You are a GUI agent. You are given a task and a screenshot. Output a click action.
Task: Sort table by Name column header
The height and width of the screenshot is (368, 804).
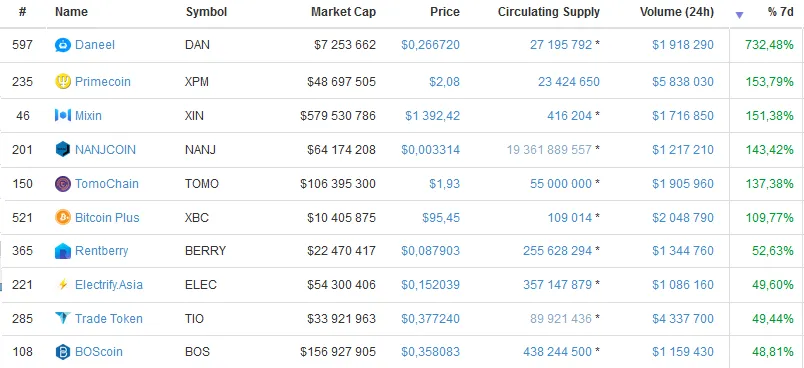click(x=71, y=12)
